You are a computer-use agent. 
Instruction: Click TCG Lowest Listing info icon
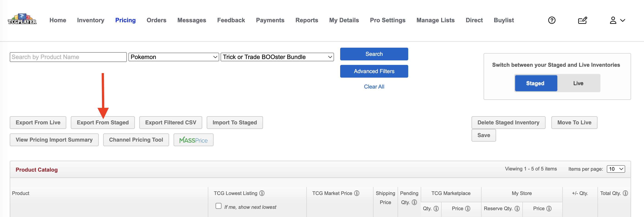click(262, 193)
